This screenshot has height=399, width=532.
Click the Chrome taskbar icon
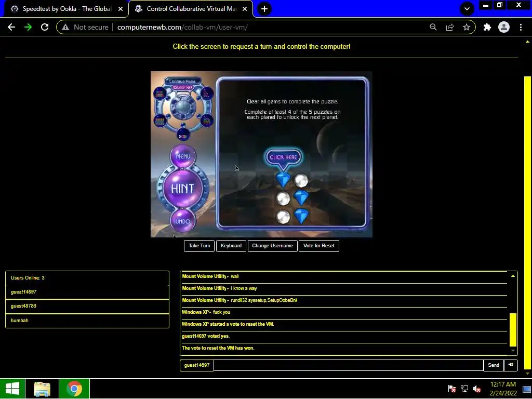(x=74, y=389)
